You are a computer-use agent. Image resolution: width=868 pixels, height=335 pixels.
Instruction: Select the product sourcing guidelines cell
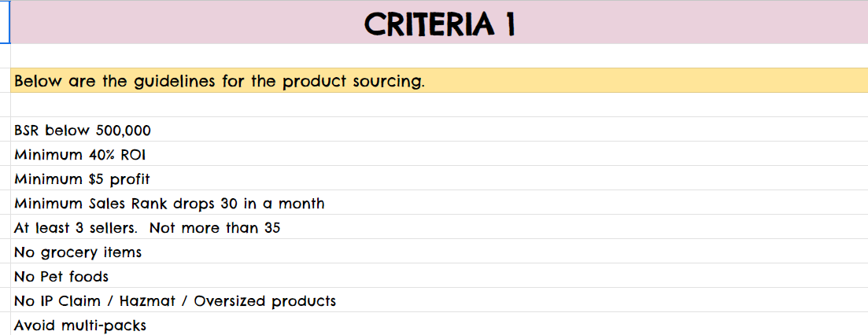pyautogui.click(x=439, y=81)
